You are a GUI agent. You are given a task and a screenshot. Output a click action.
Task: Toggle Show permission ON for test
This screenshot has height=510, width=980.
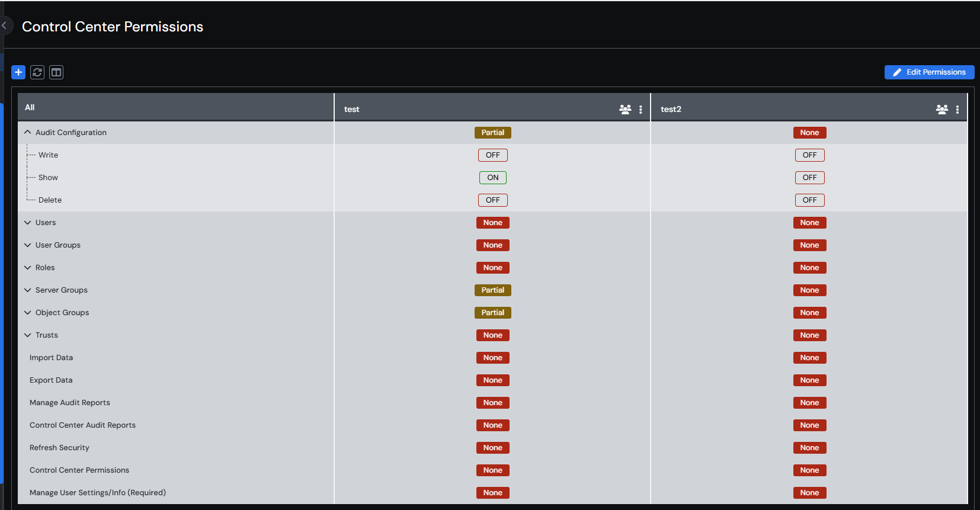pyautogui.click(x=492, y=178)
